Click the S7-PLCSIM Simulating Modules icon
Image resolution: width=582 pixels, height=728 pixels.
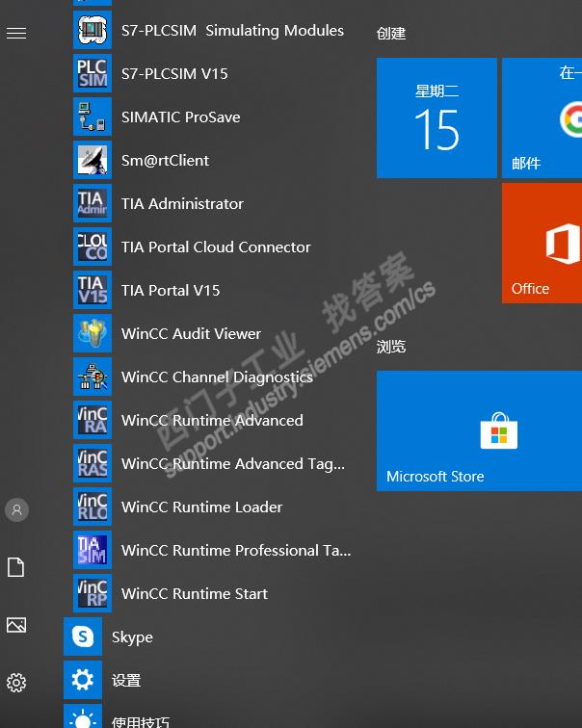point(93,30)
